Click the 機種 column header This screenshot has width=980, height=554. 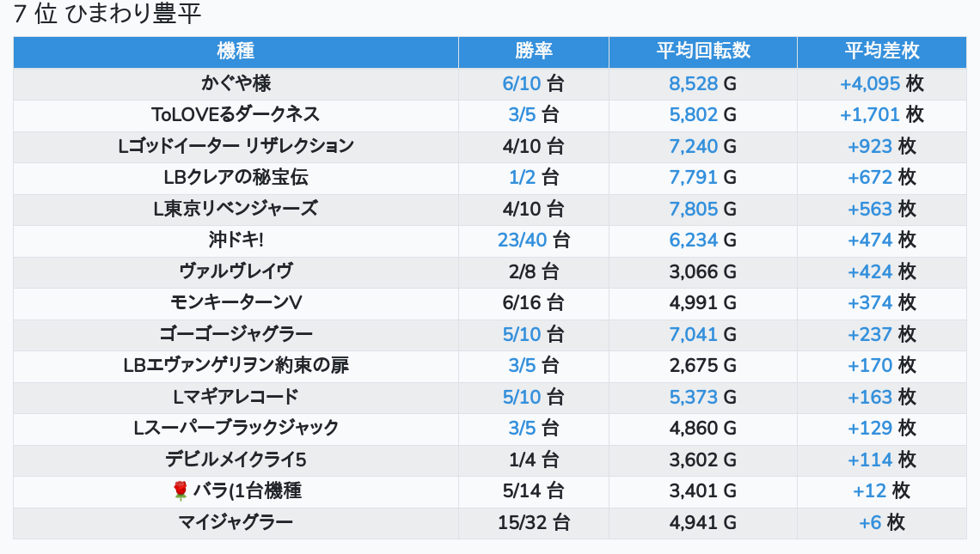236,52
